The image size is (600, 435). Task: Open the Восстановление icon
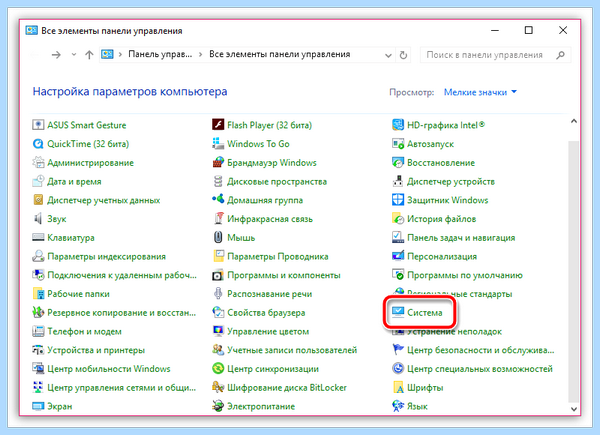point(398,163)
